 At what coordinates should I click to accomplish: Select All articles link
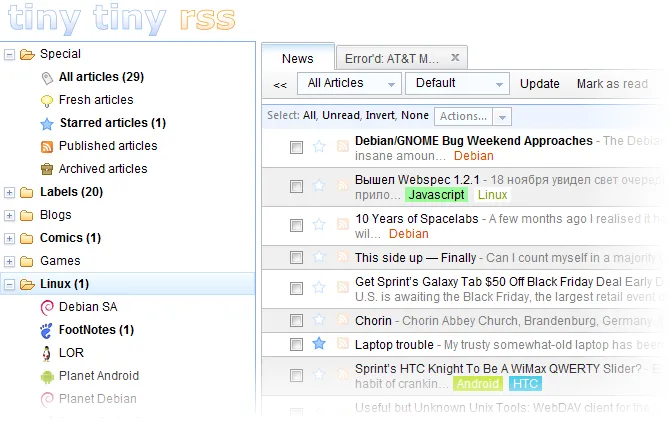point(309,116)
